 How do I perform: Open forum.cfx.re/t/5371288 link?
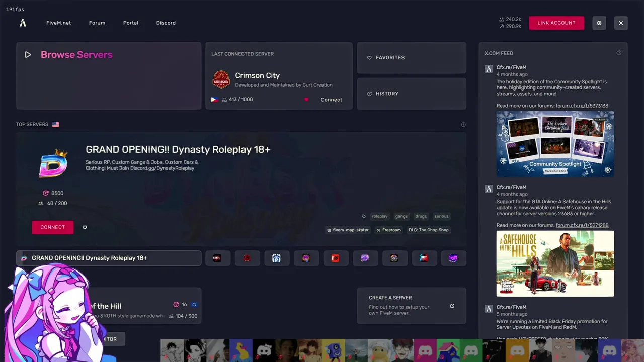click(x=582, y=225)
